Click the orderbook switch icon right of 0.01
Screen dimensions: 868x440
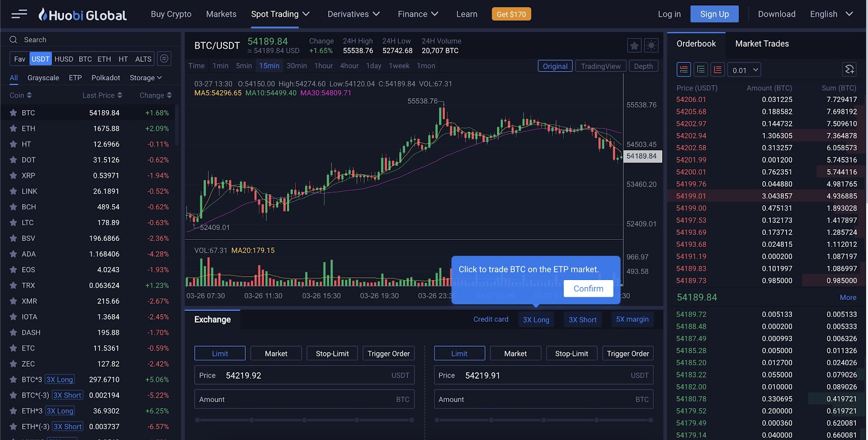pos(850,69)
